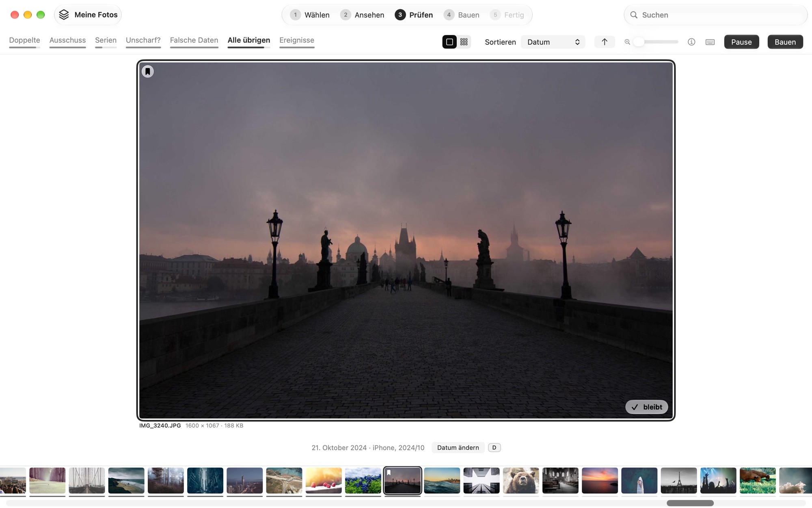Screen dimensions: 812x508
Task: Open the Sortieren Datum dropdown
Action: coord(553,42)
